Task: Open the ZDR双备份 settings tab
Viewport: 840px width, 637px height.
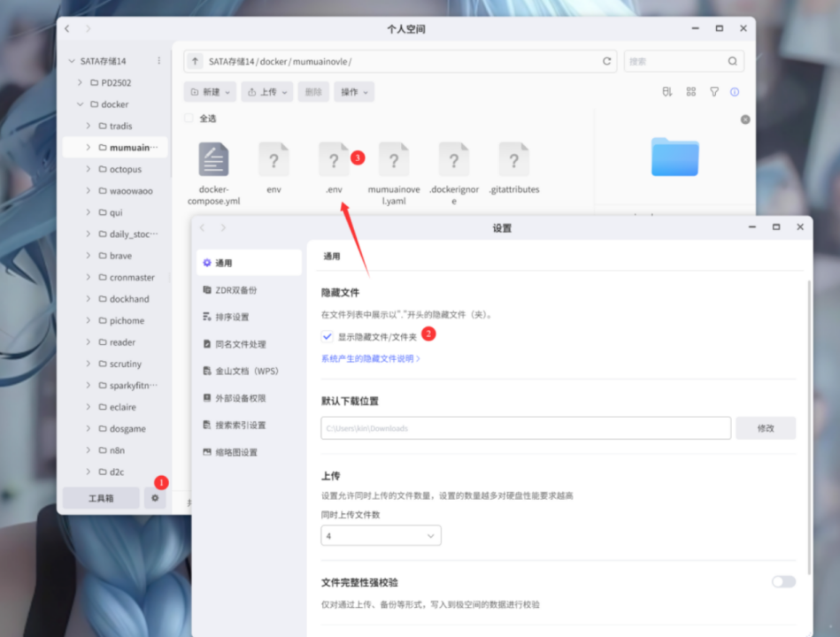Action: click(x=235, y=290)
